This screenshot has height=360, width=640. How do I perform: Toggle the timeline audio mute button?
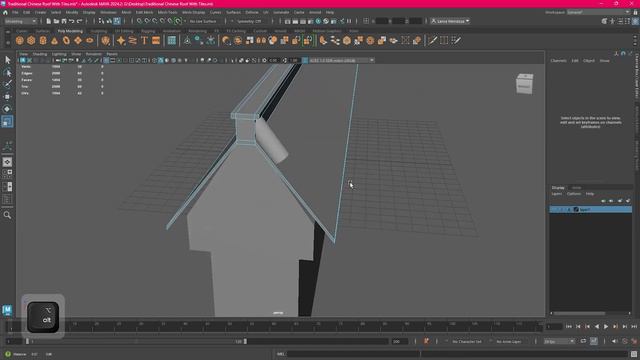point(615,341)
